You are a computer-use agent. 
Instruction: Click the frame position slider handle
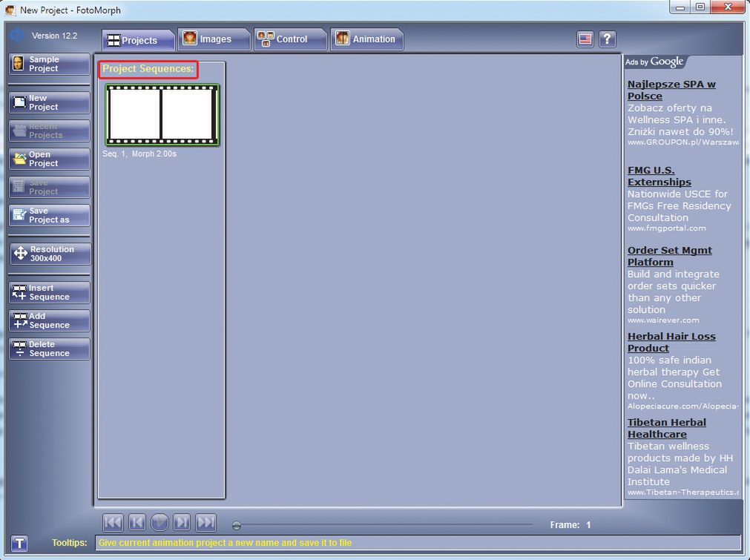[x=237, y=526]
